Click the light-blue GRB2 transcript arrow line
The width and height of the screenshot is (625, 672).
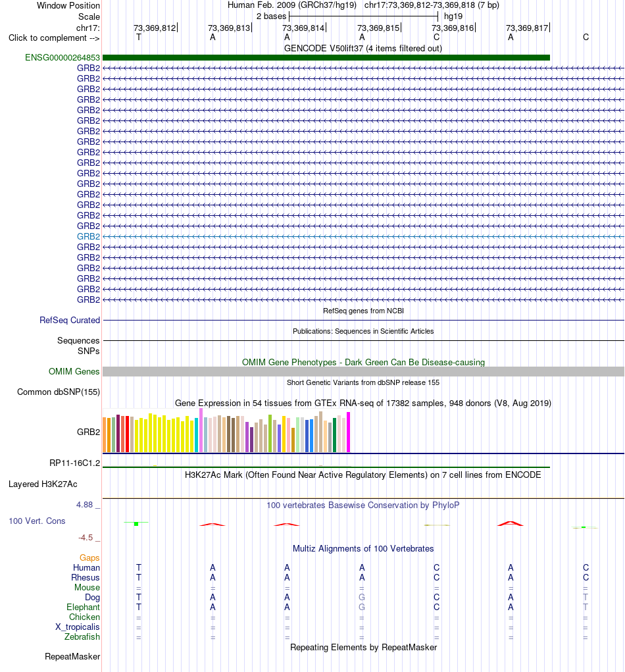pyautogui.click(x=363, y=236)
